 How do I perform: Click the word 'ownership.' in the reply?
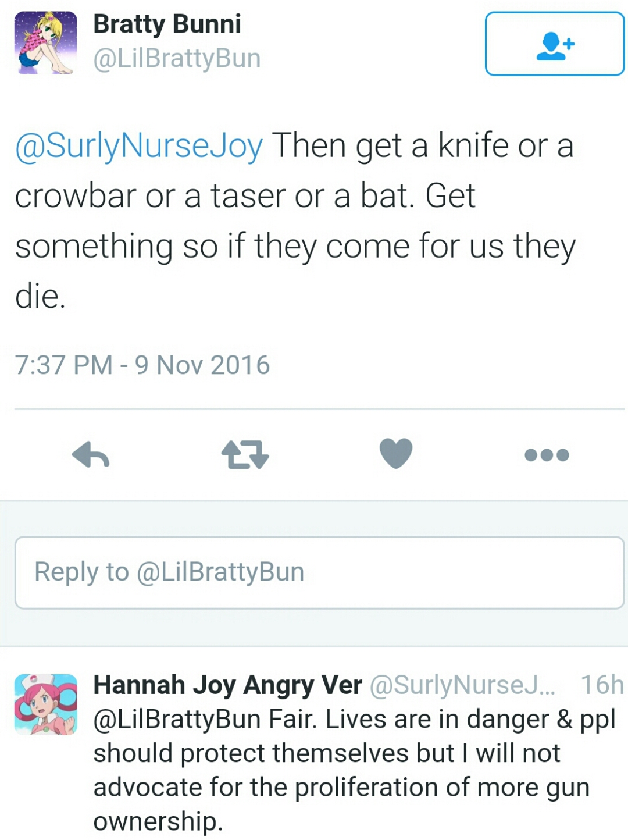158,821
